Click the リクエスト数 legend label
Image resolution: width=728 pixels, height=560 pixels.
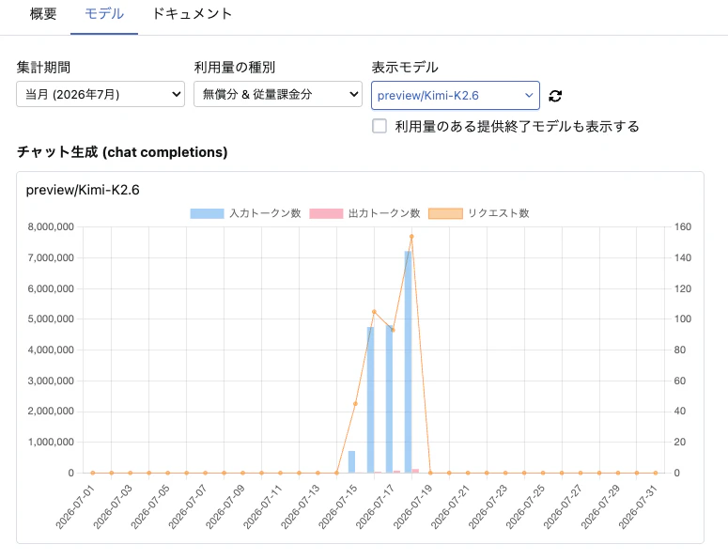(x=498, y=213)
